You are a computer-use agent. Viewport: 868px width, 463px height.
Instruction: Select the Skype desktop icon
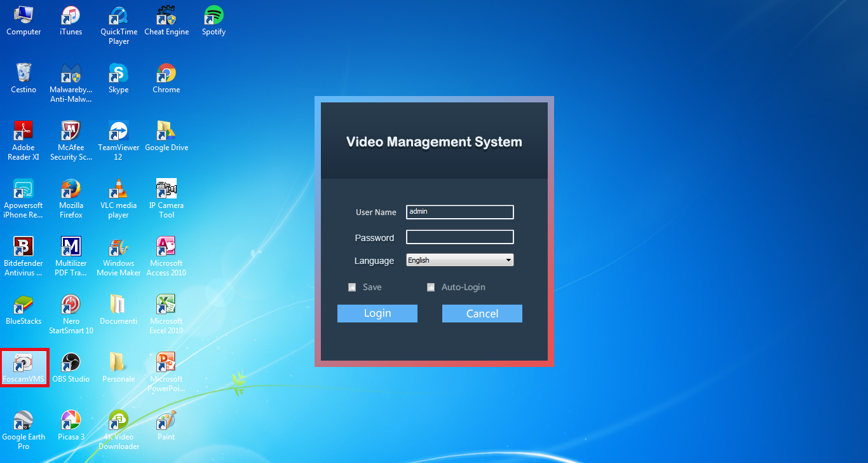(x=119, y=79)
